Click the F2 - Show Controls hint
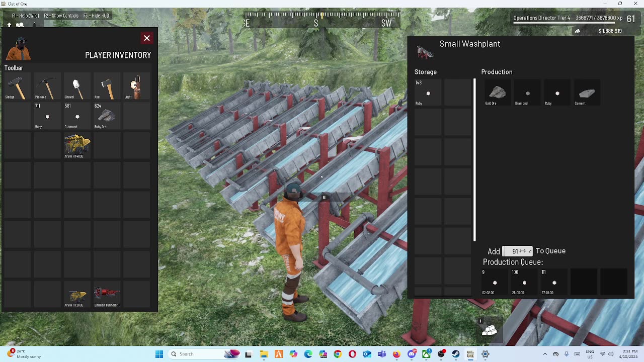The width and height of the screenshot is (644, 362). [x=61, y=16]
